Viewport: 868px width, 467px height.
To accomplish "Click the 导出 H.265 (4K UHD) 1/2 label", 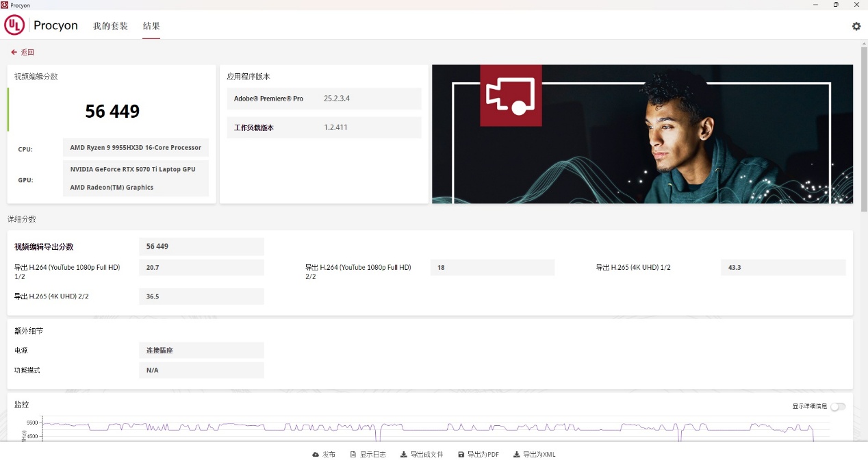I will 633,268.
